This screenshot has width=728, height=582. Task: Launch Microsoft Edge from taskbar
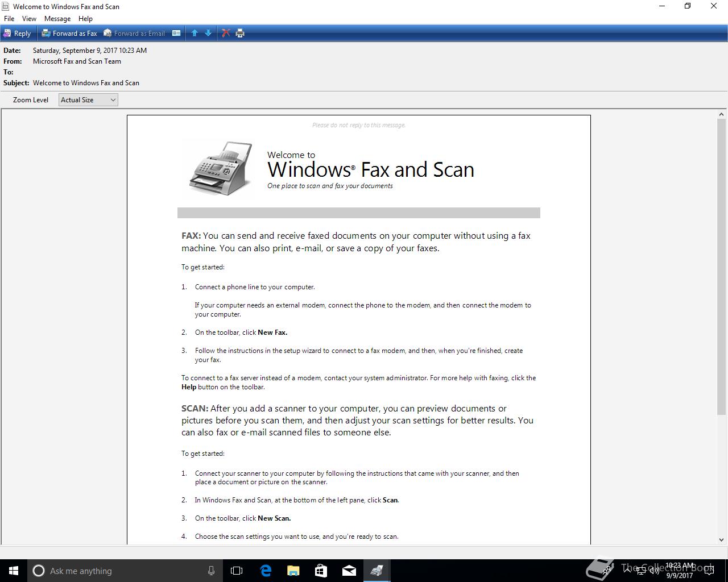[x=266, y=571]
